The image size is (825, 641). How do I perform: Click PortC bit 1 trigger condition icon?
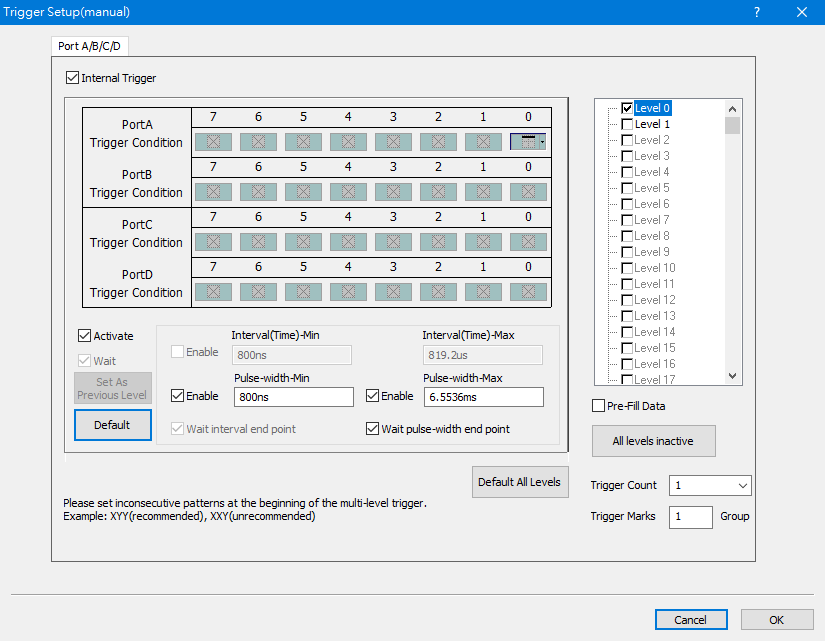click(483, 242)
